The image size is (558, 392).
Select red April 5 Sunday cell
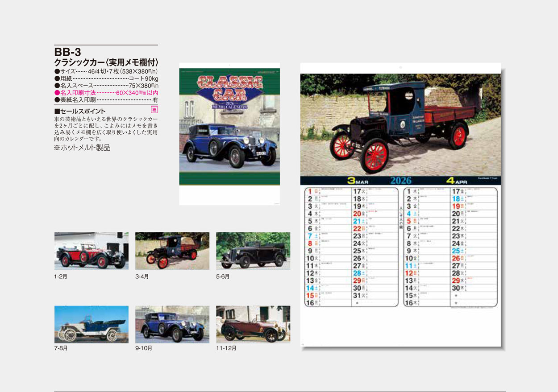[428, 221]
